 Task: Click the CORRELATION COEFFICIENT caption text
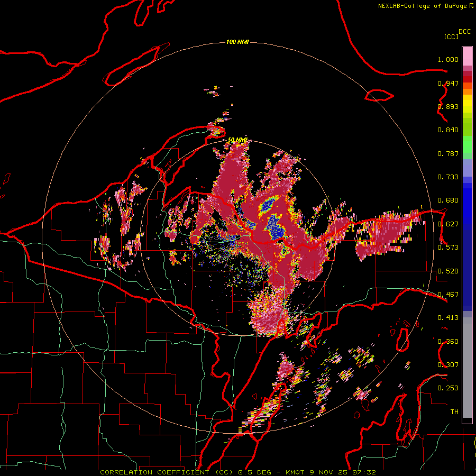[x=154, y=472]
